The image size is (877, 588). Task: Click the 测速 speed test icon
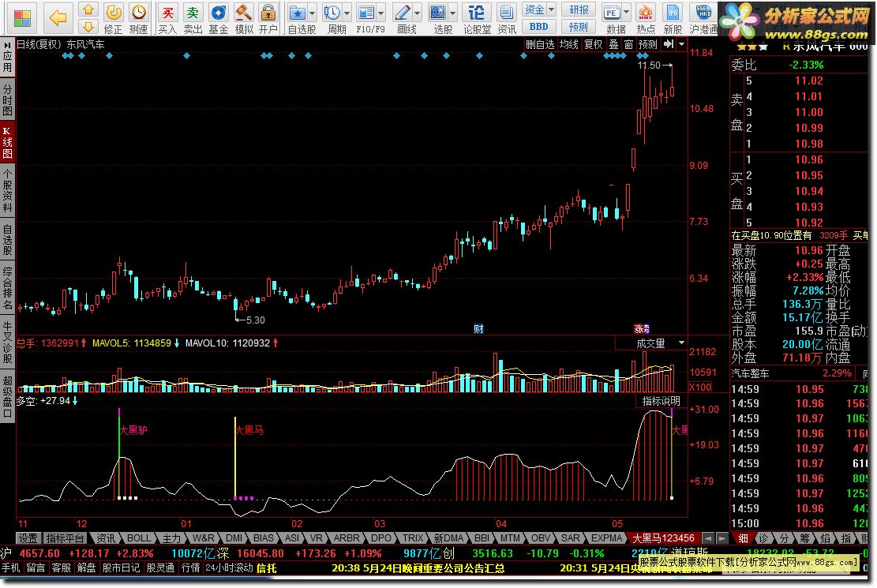tap(138, 18)
